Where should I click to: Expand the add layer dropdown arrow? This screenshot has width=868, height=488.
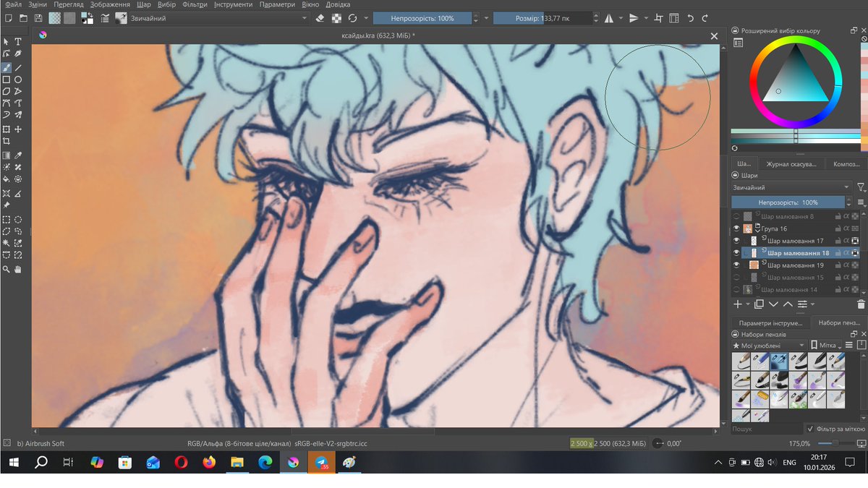point(748,304)
